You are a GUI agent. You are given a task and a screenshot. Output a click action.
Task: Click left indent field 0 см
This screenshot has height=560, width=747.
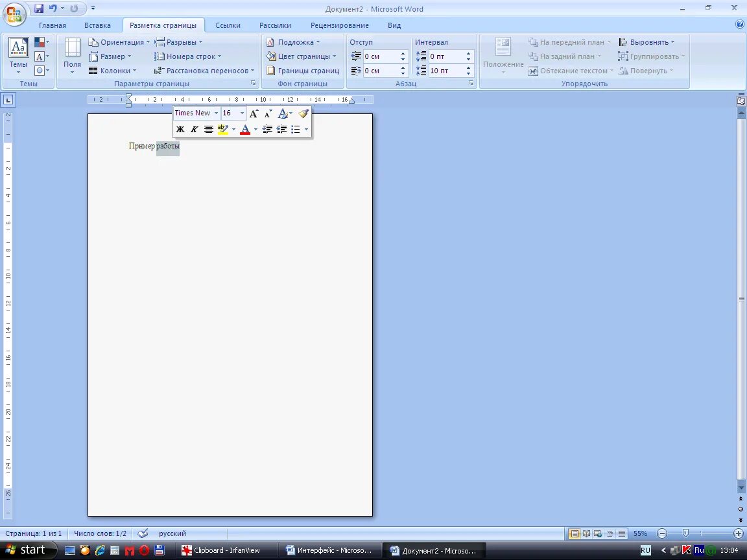coord(381,56)
